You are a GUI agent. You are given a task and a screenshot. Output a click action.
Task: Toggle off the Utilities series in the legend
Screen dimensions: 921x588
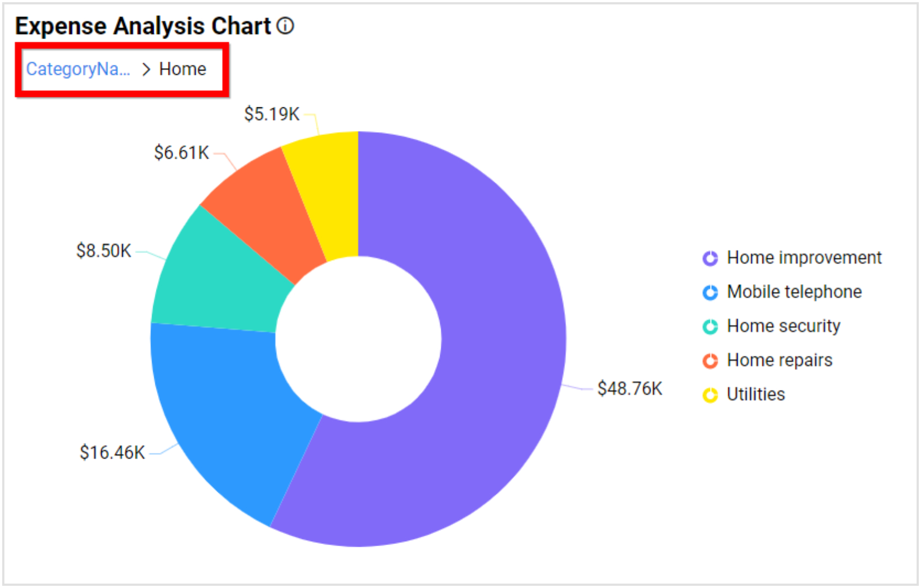(756, 394)
